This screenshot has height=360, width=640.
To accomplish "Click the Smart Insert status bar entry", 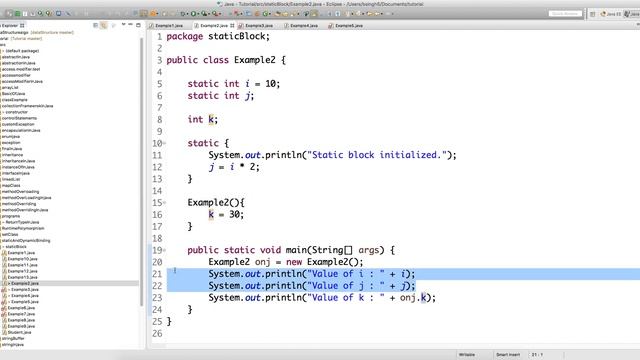I will (x=508, y=355).
